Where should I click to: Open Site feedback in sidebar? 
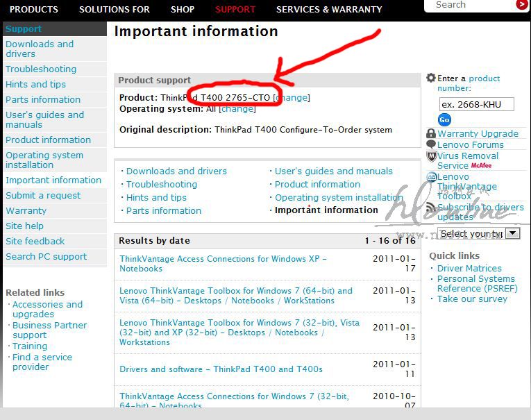point(35,241)
